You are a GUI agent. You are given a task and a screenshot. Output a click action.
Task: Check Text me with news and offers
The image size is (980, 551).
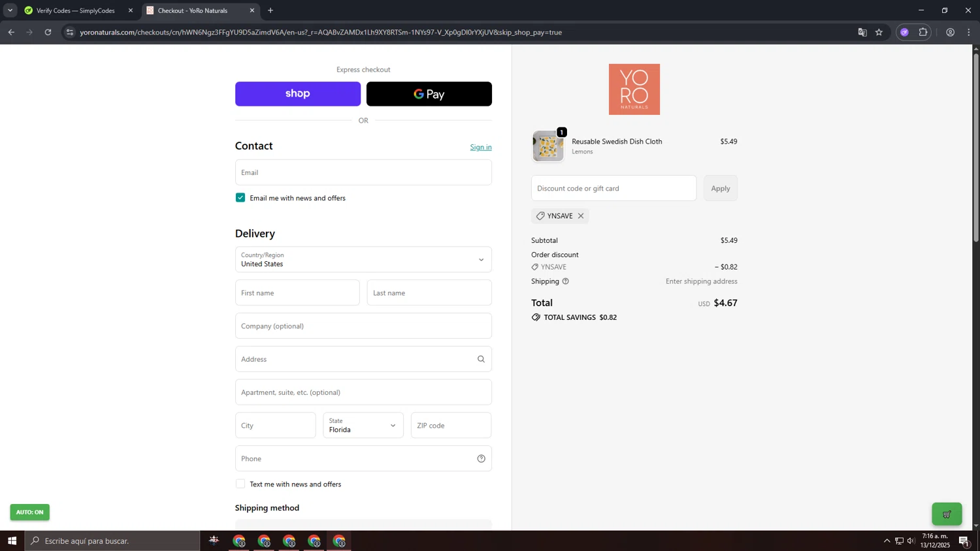[x=240, y=484]
